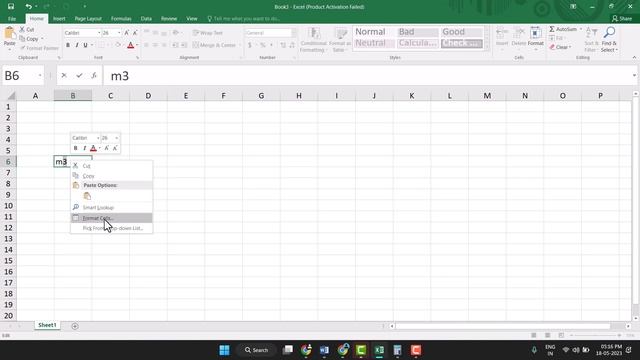Choose Smart Lookup in context menu
The image size is (640, 360).
(x=111, y=207)
